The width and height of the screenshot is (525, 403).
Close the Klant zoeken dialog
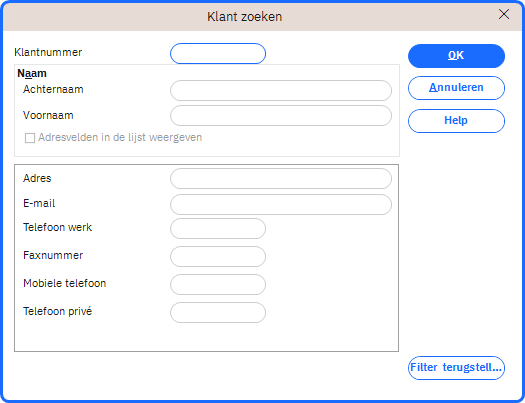504,14
